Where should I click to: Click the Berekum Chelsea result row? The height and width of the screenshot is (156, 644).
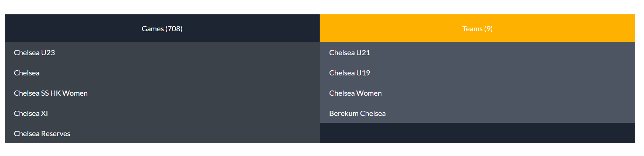pyautogui.click(x=477, y=113)
